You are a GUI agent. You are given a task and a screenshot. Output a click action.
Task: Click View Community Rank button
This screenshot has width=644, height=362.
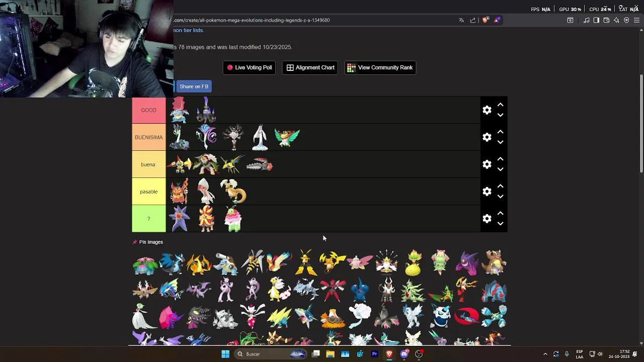click(380, 67)
